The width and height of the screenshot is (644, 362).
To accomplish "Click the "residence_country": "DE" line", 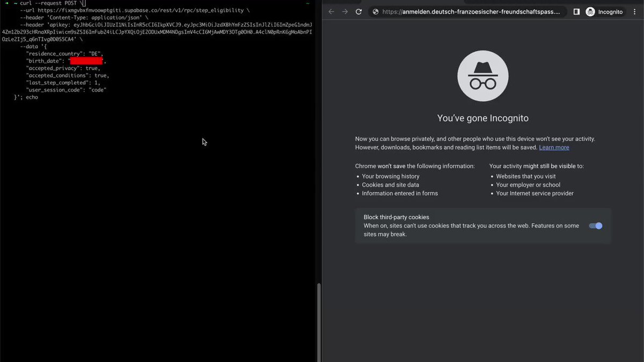I will [x=64, y=54].
